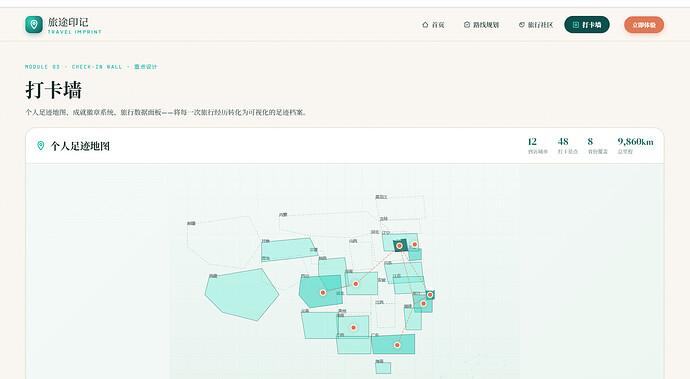Click the 48 check-in spots stat
Image resolution: width=690 pixels, height=379 pixels.
point(568,146)
